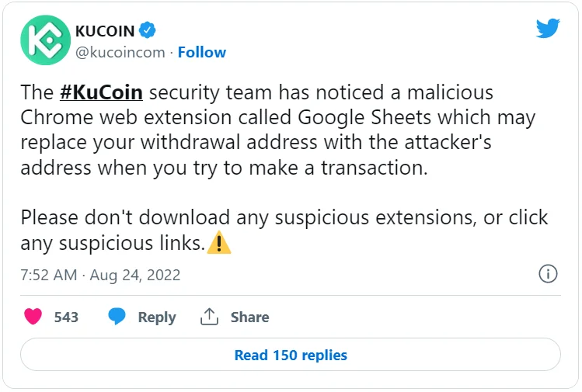Open the tweet info circle icon
Viewport: 582px width, 392px height.
548,274
